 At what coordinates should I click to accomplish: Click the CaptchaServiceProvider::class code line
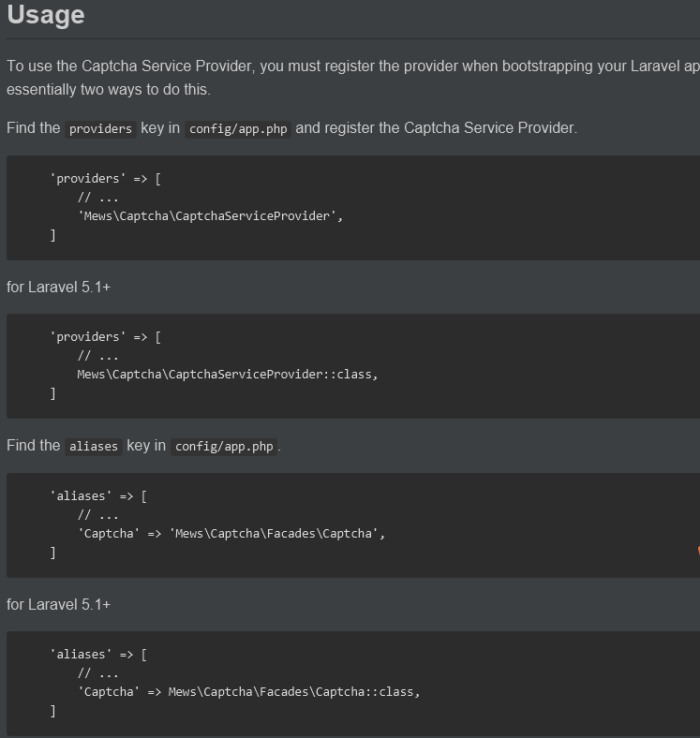pos(227,375)
